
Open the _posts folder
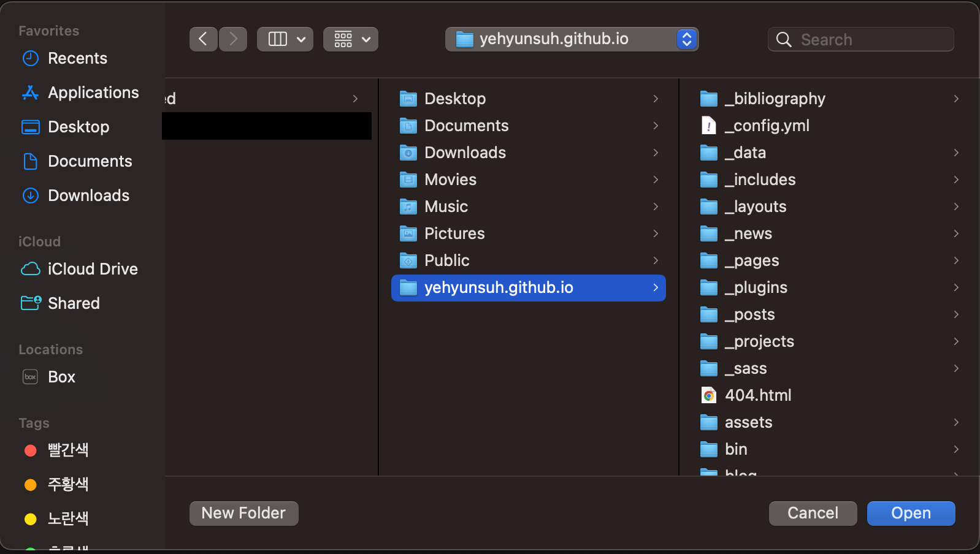(x=829, y=314)
